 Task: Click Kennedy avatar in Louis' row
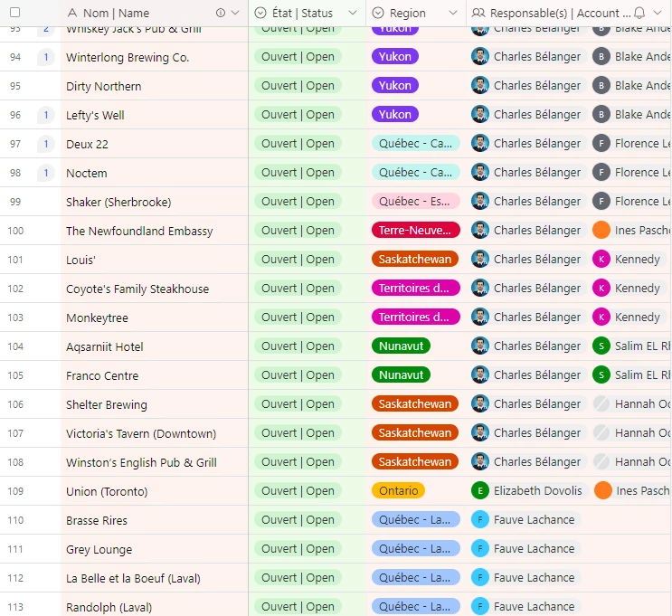(601, 259)
